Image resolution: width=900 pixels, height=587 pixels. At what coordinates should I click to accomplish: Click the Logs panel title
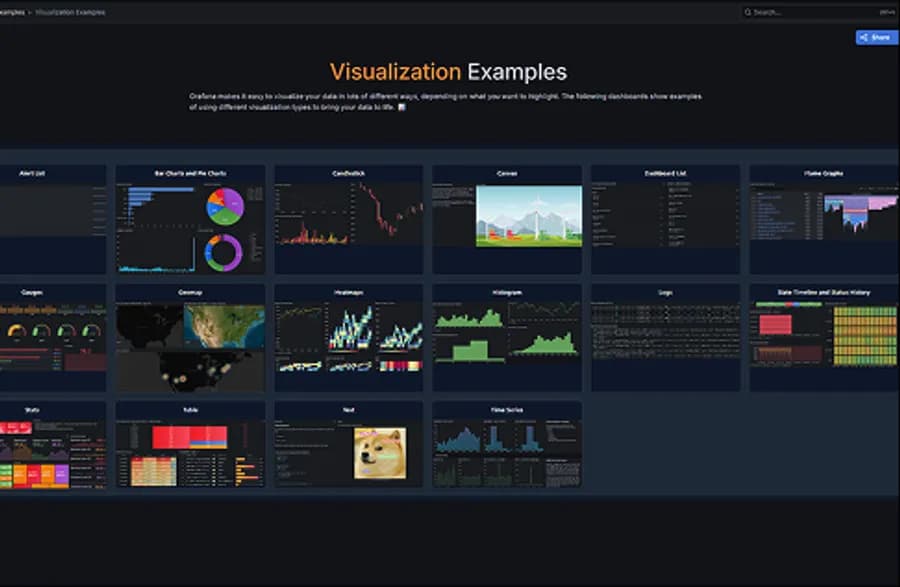click(x=665, y=293)
